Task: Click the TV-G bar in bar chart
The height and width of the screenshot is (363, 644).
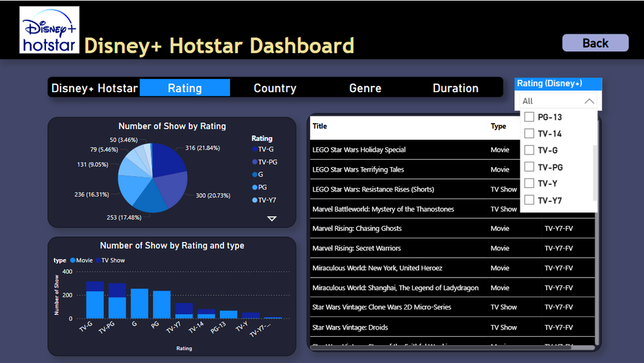Action: tap(95, 300)
